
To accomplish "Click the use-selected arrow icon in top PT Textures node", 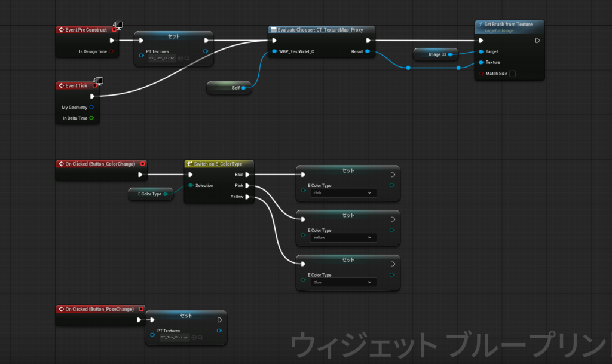I will (180, 58).
